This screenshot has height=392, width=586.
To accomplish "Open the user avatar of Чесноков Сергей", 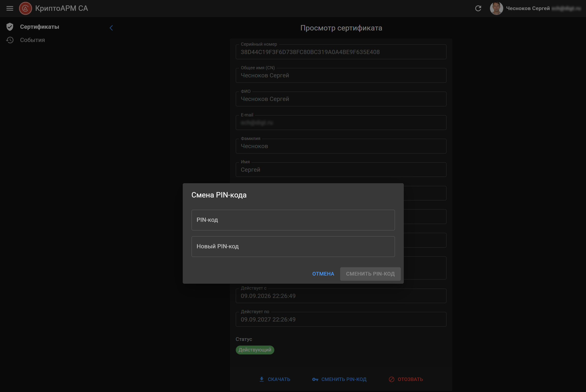I will point(496,8).
